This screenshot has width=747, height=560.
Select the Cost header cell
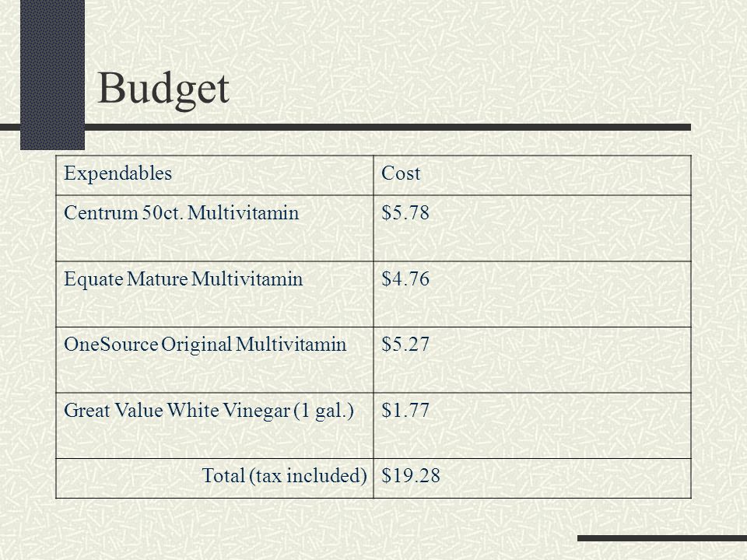point(532,175)
